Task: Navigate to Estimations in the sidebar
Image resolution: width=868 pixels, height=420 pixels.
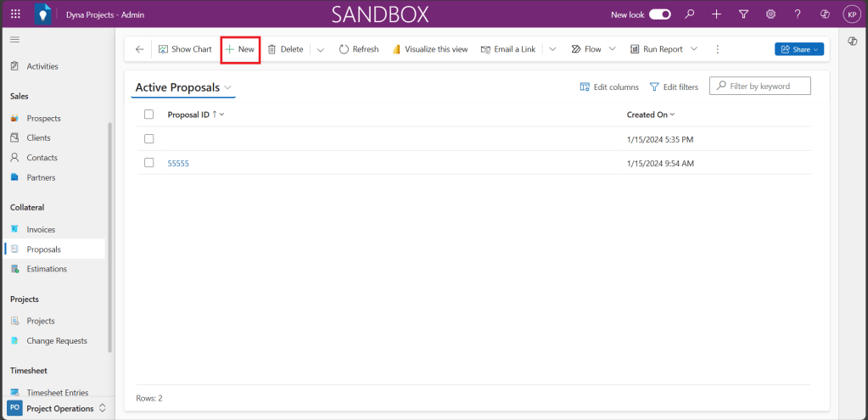Action: pos(47,269)
